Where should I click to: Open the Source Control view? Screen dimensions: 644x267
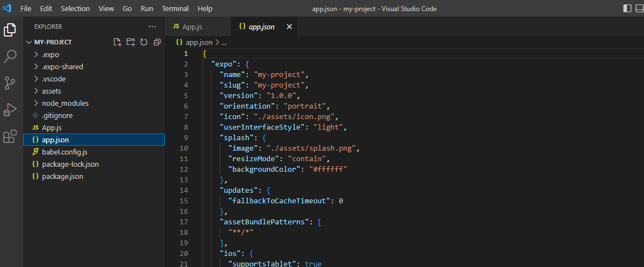[x=10, y=83]
